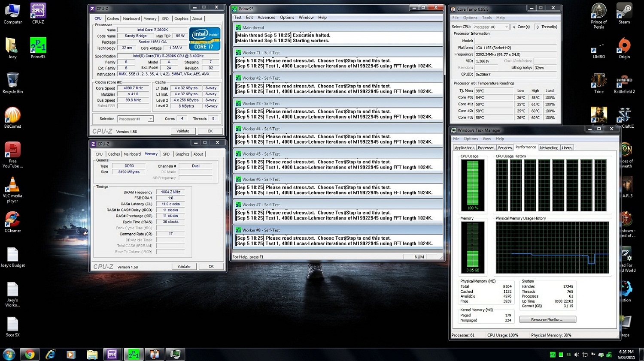
Task: Switch to Networking tab in Task Manager
Action: (549, 148)
